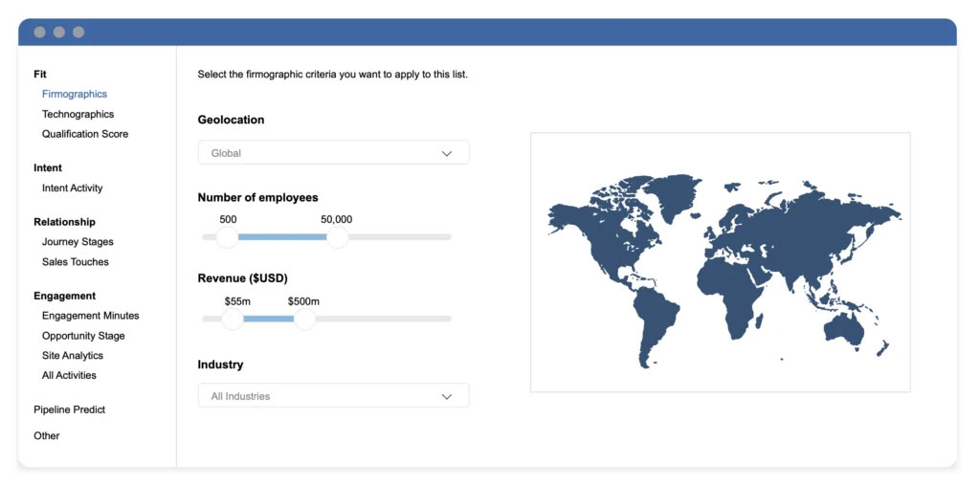The width and height of the screenshot is (980, 487).
Task: Grab the 500 employees minimum handle
Action: click(x=228, y=237)
